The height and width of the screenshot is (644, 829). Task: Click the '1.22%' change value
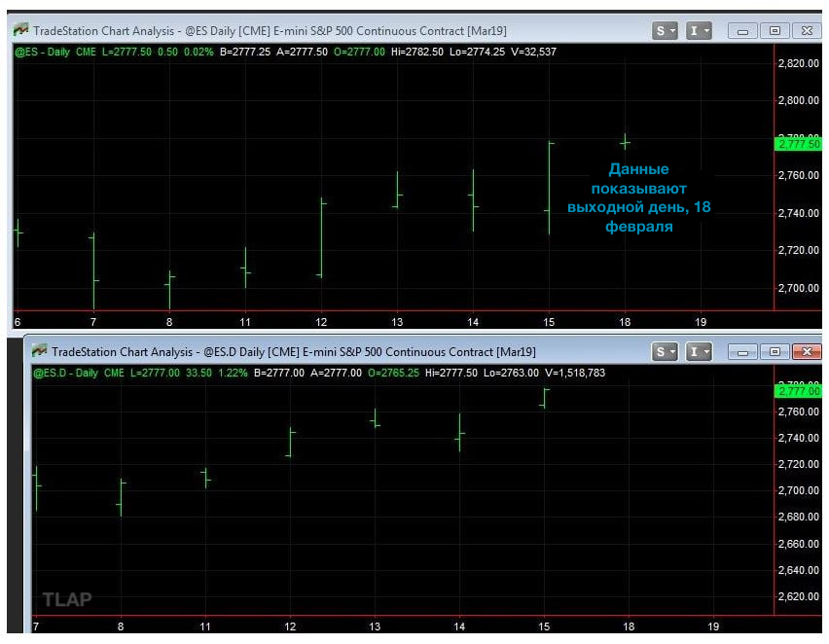233,373
